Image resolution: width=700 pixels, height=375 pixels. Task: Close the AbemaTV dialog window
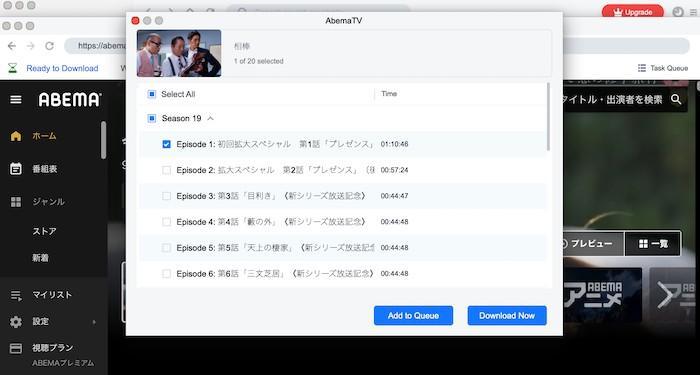(135, 21)
